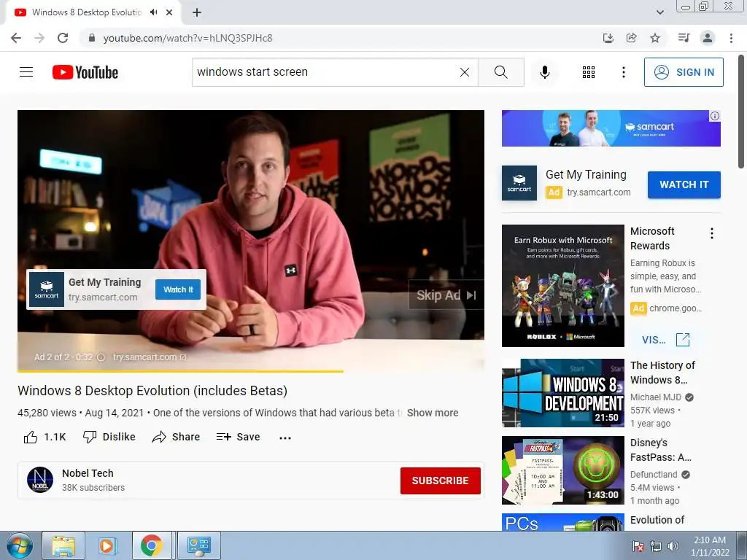This screenshot has width=747, height=560.
Task: Open the Chrome profile avatar
Action: (x=708, y=38)
